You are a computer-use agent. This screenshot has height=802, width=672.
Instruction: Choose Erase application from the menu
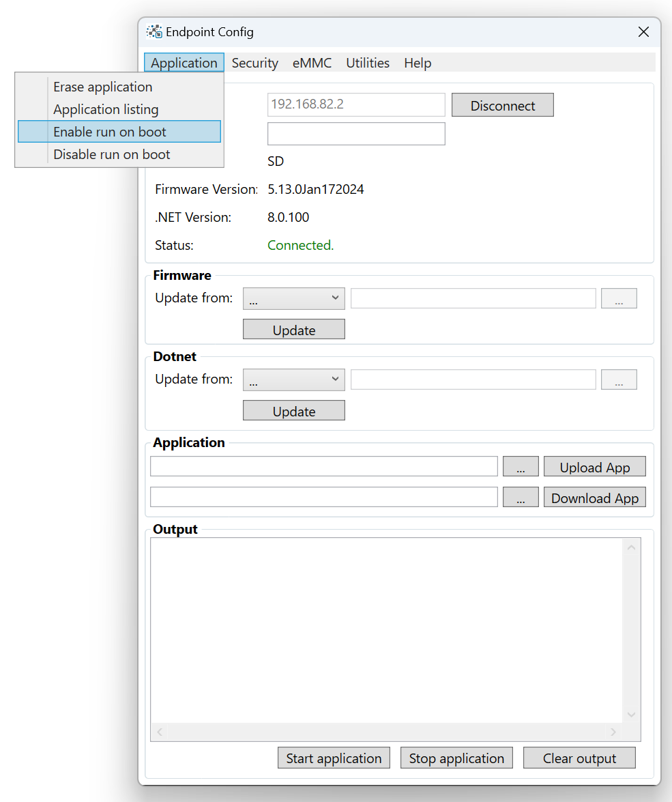102,87
